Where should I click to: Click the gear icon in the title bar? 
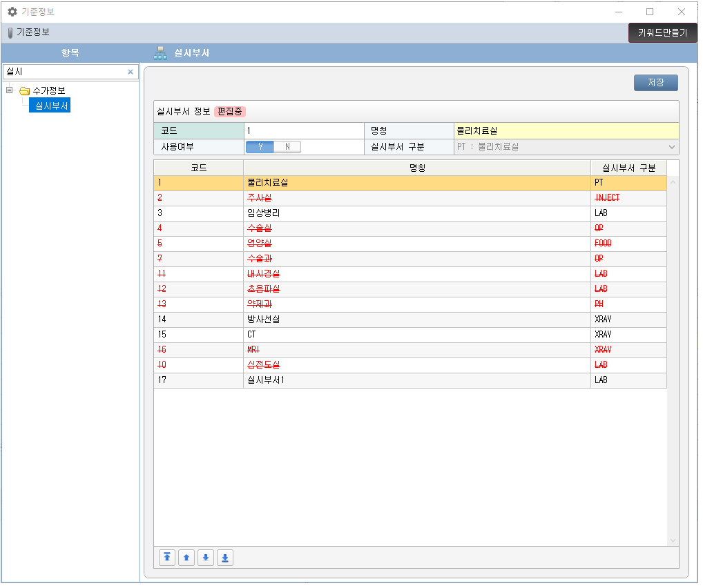pyautogui.click(x=12, y=12)
